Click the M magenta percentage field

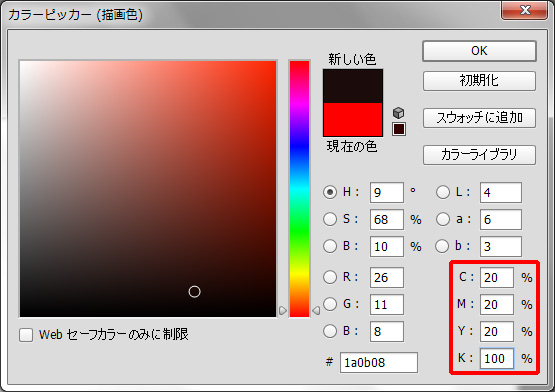tap(497, 305)
